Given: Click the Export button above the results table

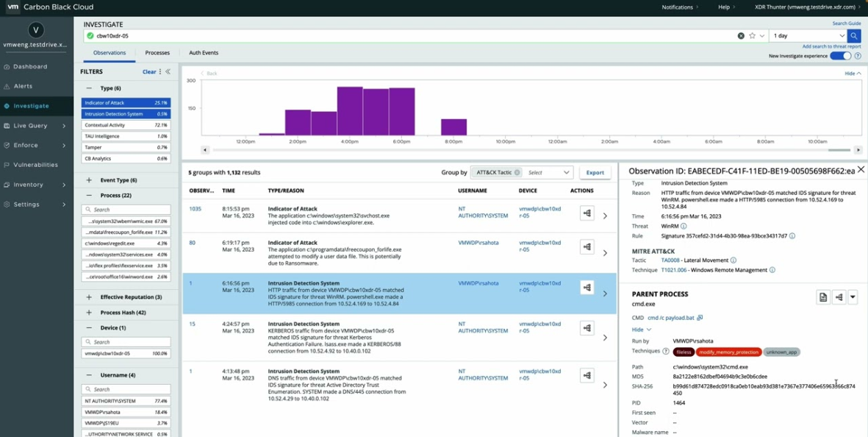Looking at the screenshot, I should (x=595, y=172).
